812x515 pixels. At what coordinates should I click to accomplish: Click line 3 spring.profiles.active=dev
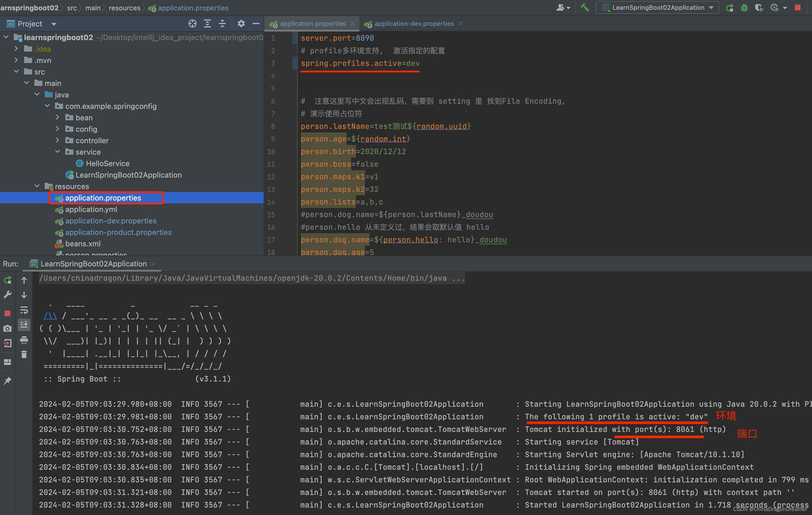(x=360, y=63)
